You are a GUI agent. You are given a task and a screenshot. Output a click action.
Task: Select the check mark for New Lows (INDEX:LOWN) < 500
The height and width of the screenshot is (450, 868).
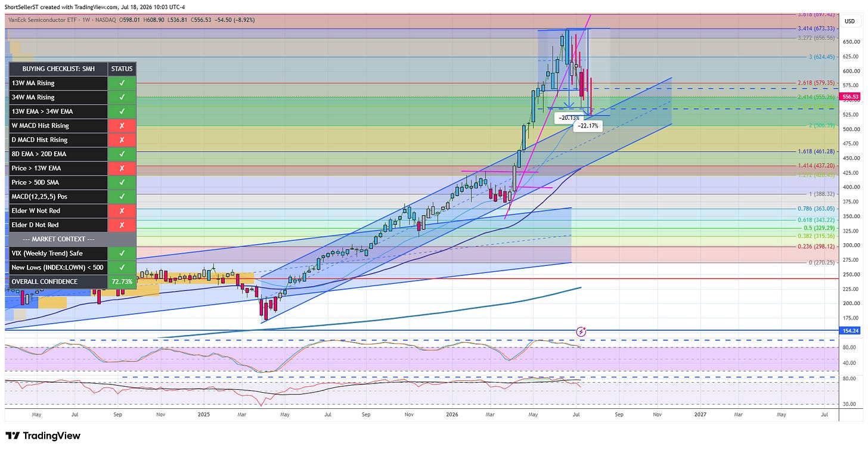tap(122, 268)
